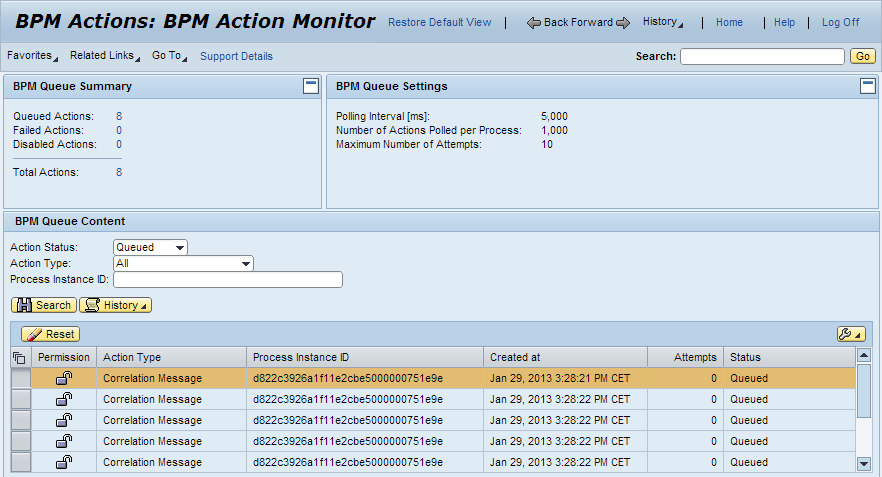Open the Help link
The height and width of the screenshot is (477, 882).
(784, 22)
